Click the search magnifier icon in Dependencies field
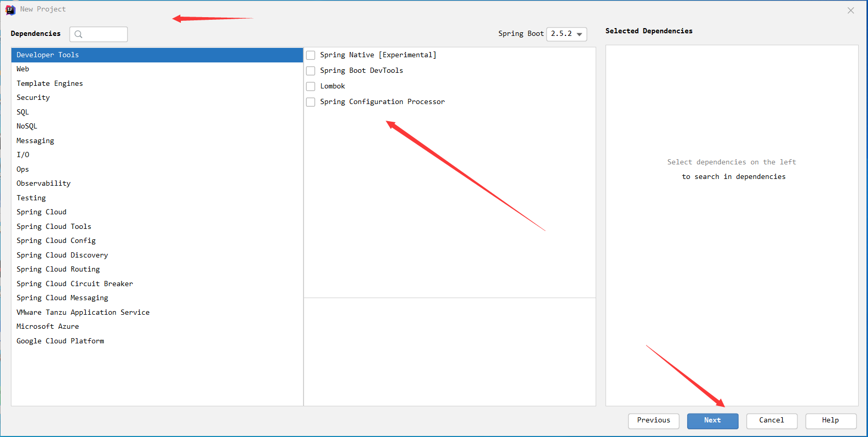Image resolution: width=868 pixels, height=437 pixels. point(78,34)
